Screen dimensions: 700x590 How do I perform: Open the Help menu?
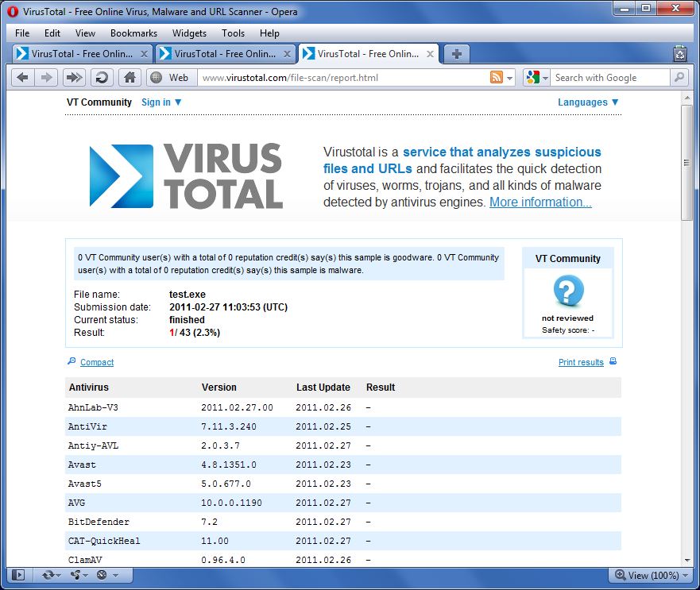[269, 33]
